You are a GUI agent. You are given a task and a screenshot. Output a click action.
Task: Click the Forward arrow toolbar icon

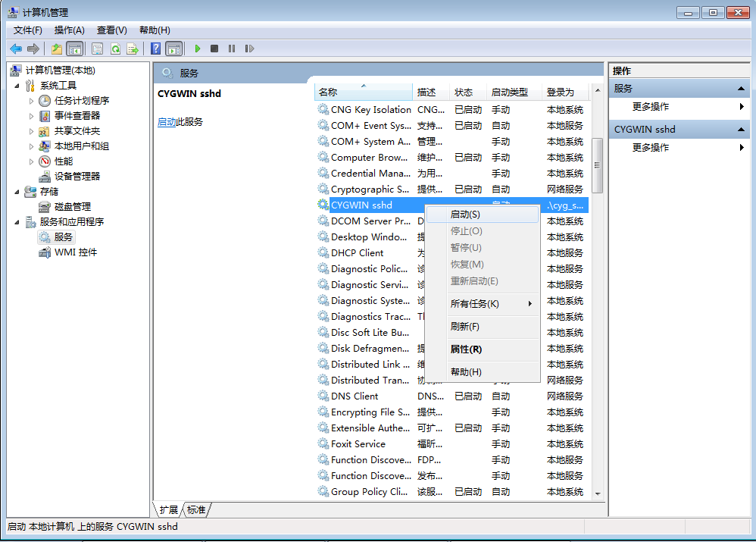[x=33, y=49]
